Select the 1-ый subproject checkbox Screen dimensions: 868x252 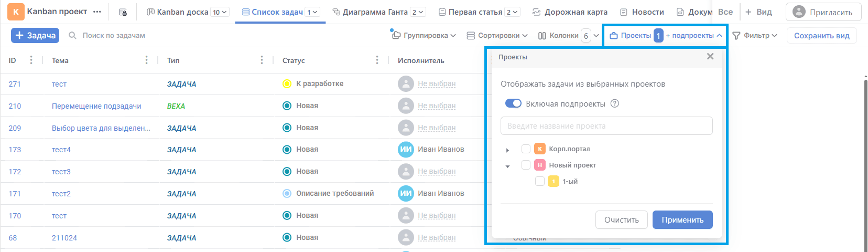click(539, 182)
